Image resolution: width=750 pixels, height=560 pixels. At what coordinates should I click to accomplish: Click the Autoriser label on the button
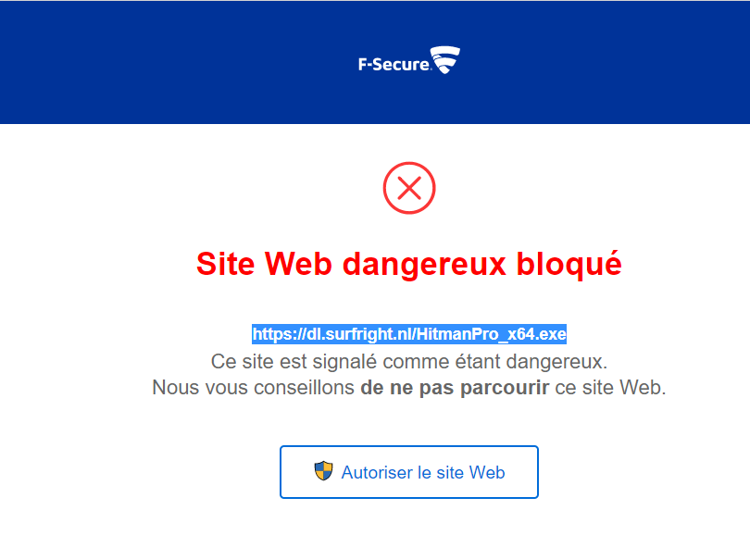click(377, 472)
